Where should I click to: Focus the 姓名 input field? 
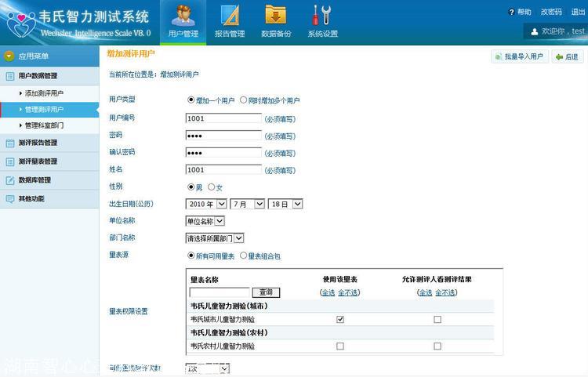(223, 170)
